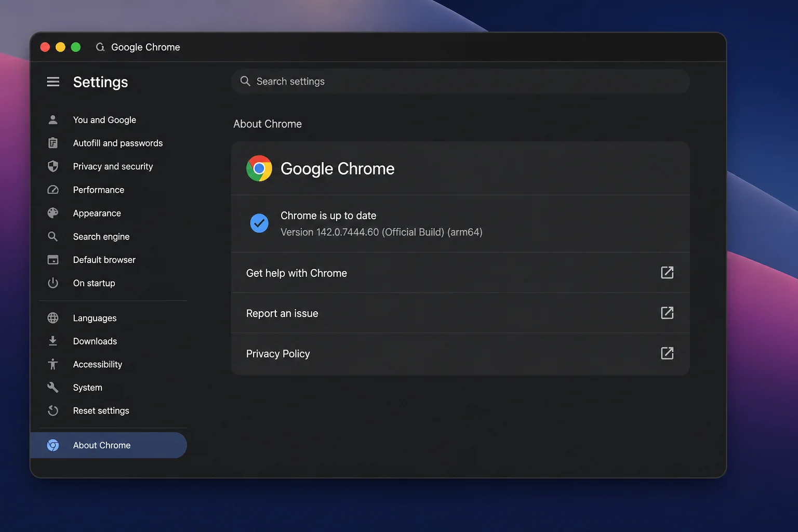798x532 pixels.
Task: Click the Languages globe icon
Action: [x=53, y=318]
